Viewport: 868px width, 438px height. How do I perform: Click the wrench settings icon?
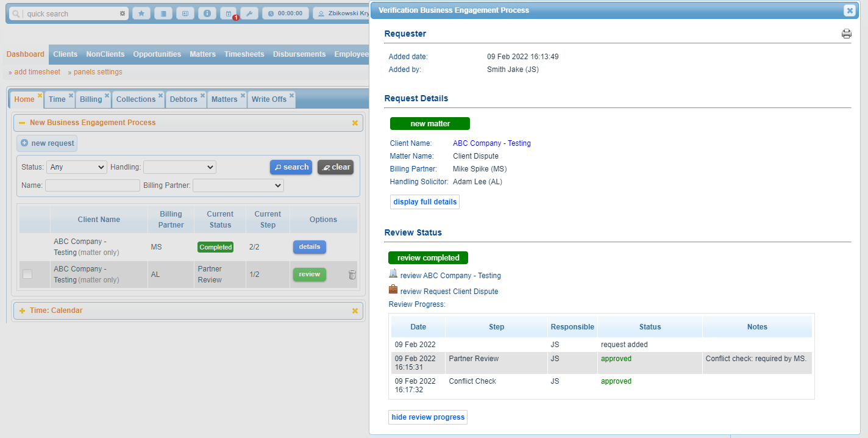click(x=249, y=13)
